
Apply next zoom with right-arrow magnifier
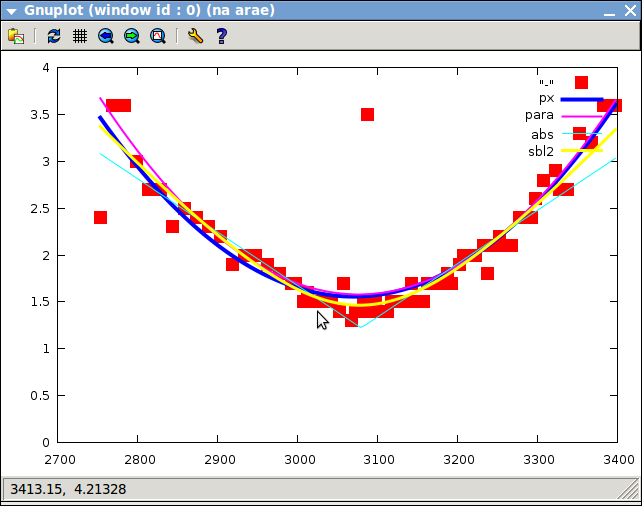click(x=132, y=36)
